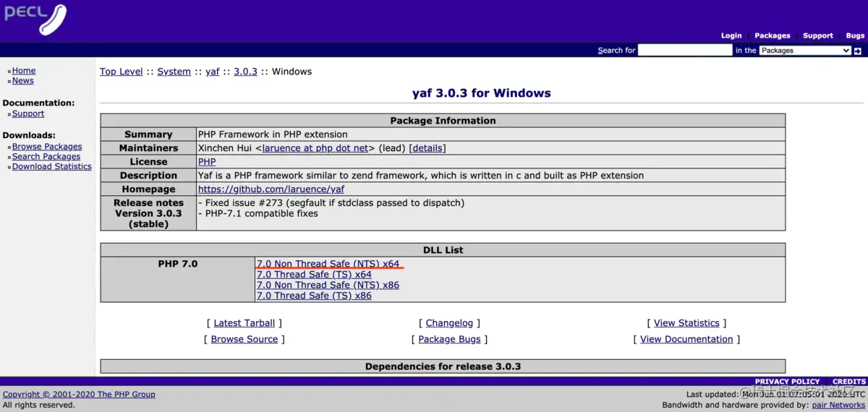Screen dimensions: 868x412
Task: Download 7.0 Thread Safe (TS) x64 DLL
Action: (x=314, y=275)
